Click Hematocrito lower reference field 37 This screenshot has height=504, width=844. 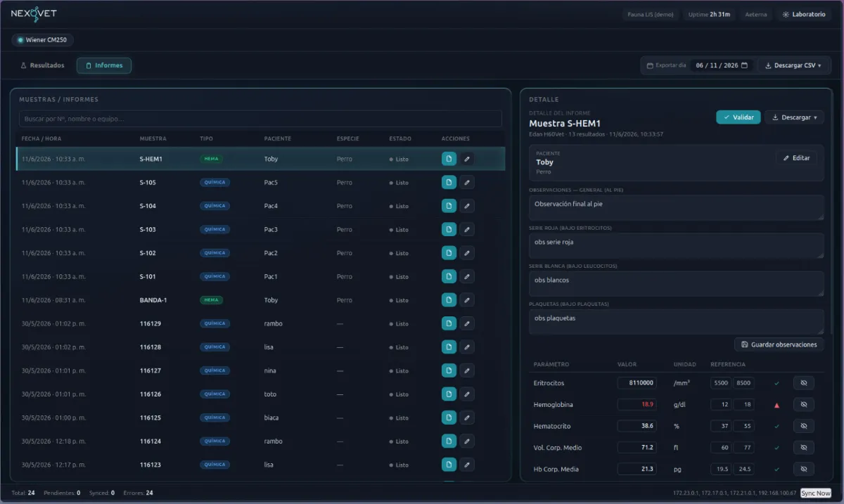721,426
